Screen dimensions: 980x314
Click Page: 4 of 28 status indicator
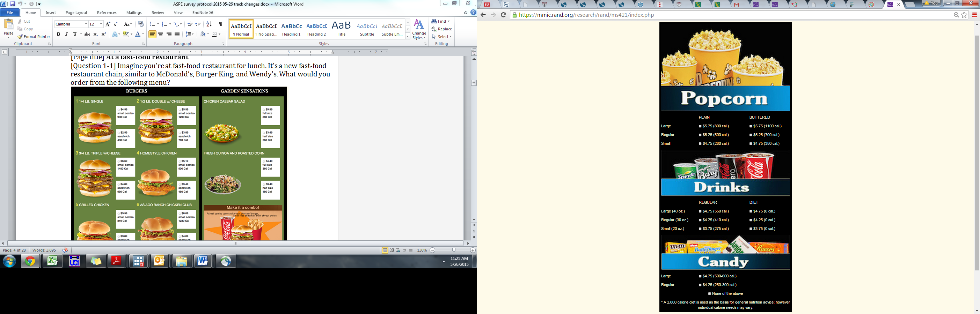coord(14,250)
